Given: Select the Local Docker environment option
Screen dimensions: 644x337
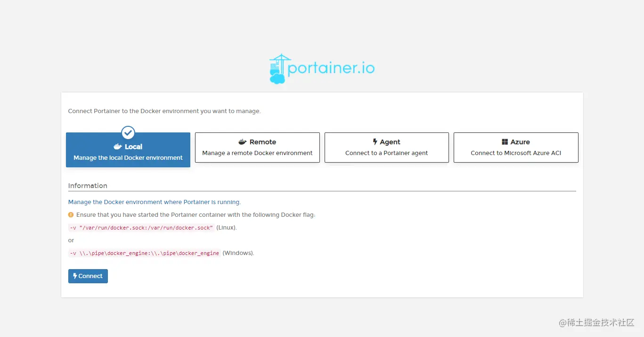Looking at the screenshot, I should (x=128, y=150).
